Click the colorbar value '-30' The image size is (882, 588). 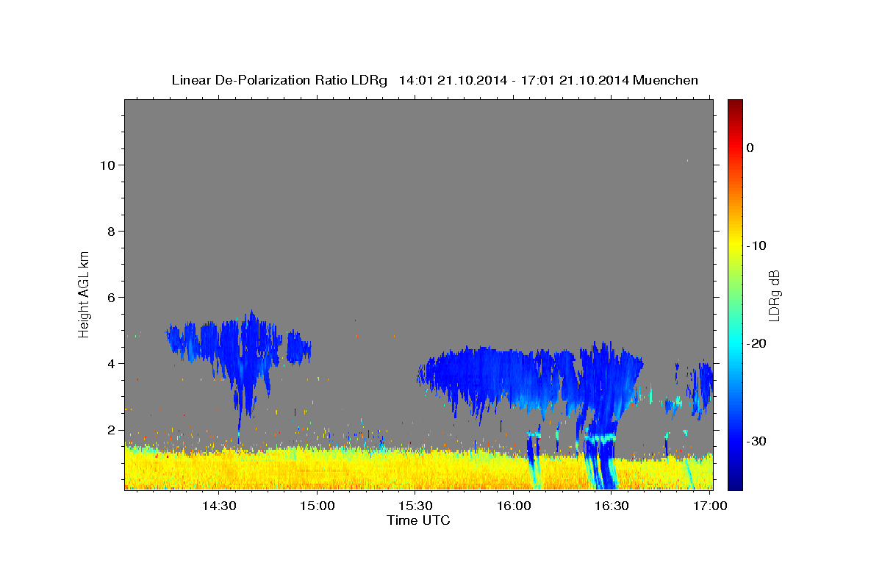pos(756,441)
